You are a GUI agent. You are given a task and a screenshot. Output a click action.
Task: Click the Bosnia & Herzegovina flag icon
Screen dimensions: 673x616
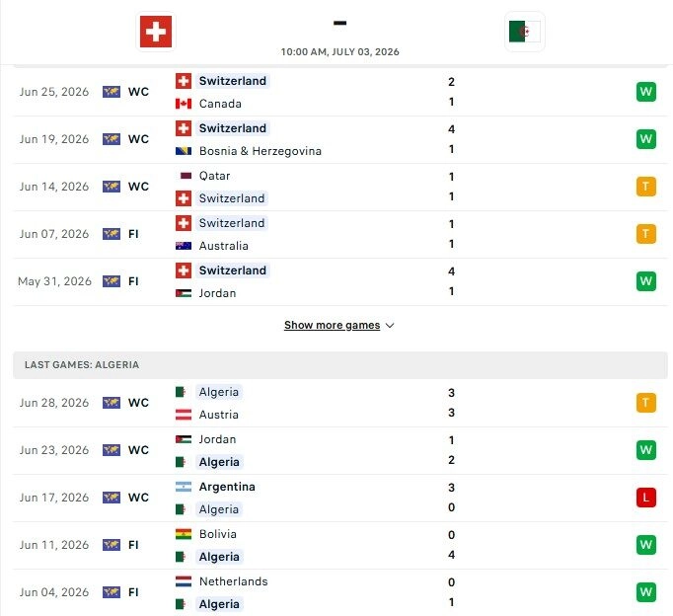coord(184,151)
